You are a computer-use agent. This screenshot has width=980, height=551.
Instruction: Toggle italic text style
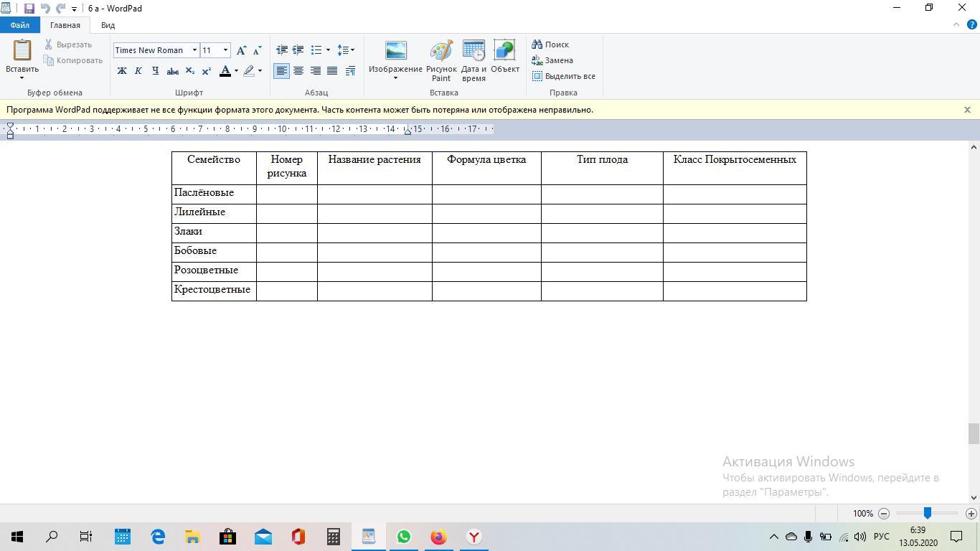coord(138,71)
